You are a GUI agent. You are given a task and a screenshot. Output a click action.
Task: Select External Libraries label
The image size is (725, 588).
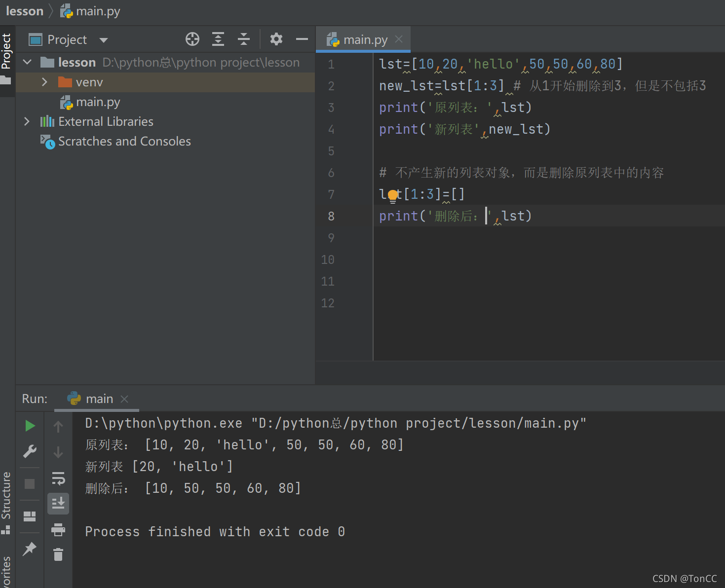pyautogui.click(x=106, y=122)
